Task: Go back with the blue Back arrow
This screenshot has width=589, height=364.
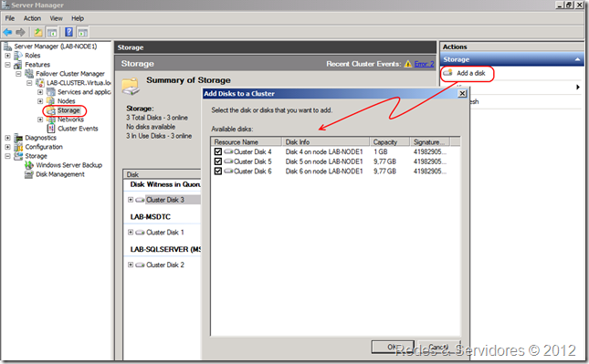Action: [x=7, y=32]
